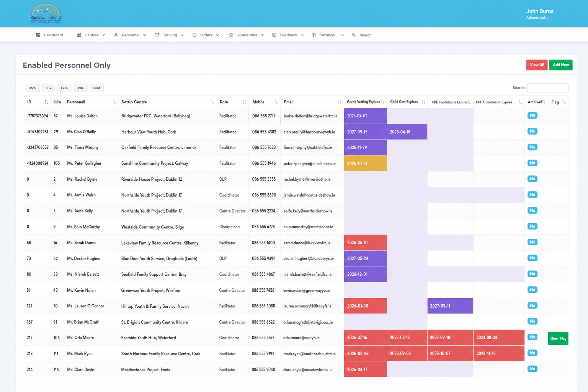The height and width of the screenshot is (392, 588).
Task: Click the red View All button
Action: [537, 65]
